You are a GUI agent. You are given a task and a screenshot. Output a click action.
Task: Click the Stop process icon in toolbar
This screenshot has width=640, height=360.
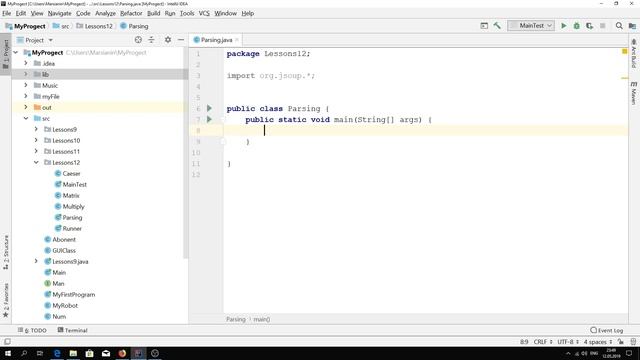coord(602,26)
